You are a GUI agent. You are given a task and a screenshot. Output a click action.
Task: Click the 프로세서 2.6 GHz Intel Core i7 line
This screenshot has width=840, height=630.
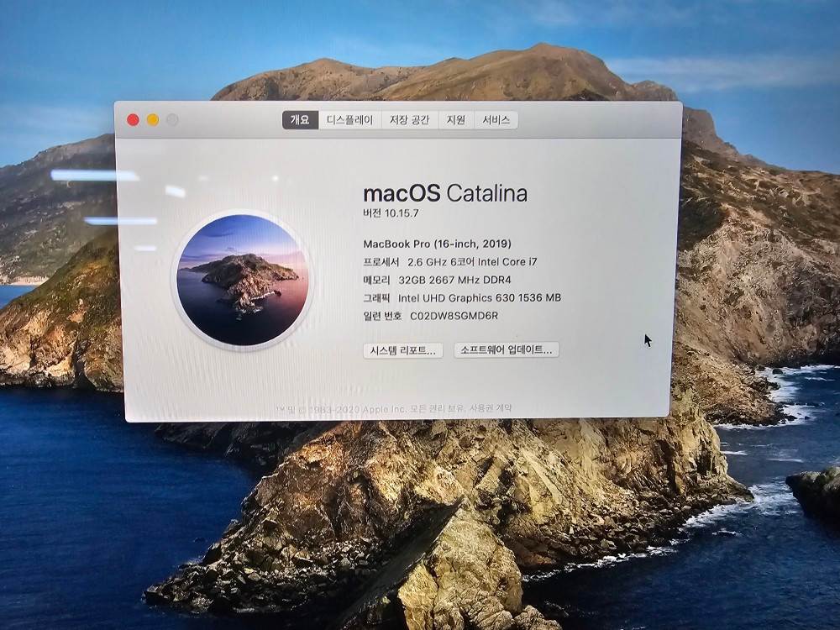point(449,262)
